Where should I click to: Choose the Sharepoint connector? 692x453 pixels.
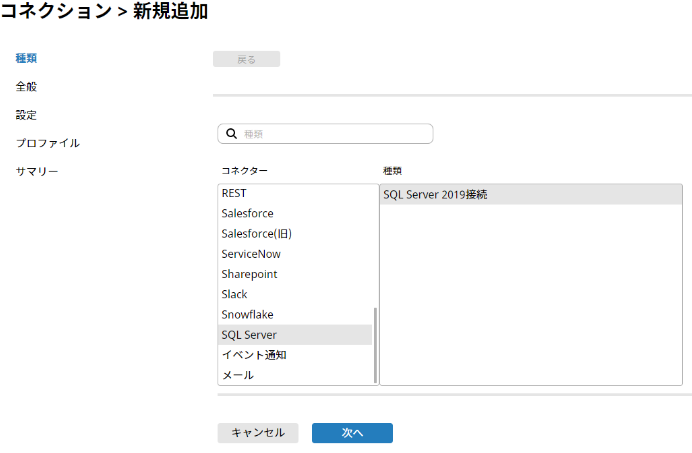click(249, 274)
